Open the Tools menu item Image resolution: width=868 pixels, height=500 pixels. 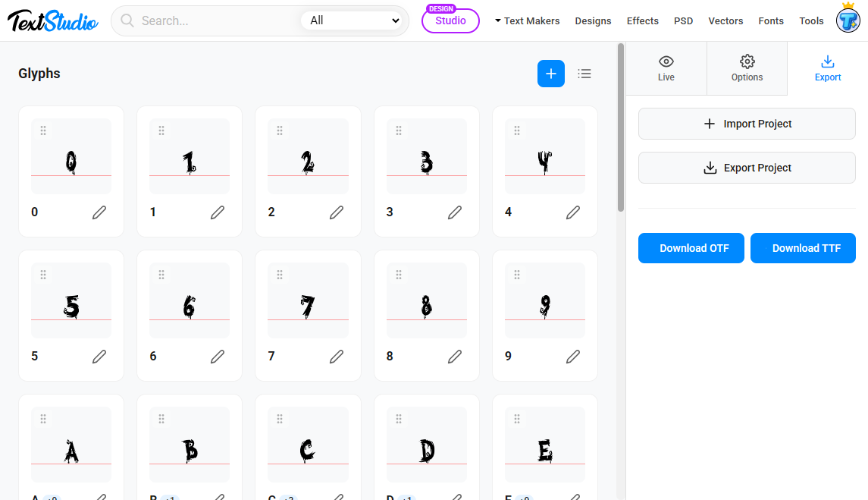[811, 20]
